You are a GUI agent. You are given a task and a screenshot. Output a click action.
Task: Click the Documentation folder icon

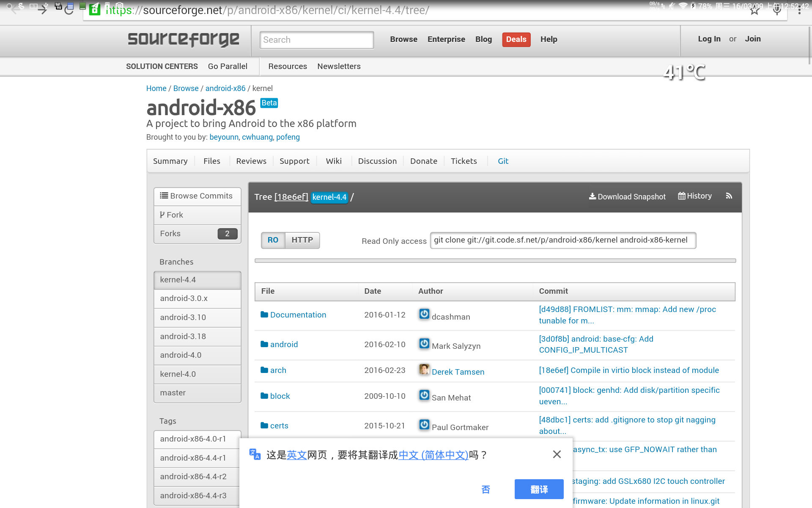coord(264,315)
